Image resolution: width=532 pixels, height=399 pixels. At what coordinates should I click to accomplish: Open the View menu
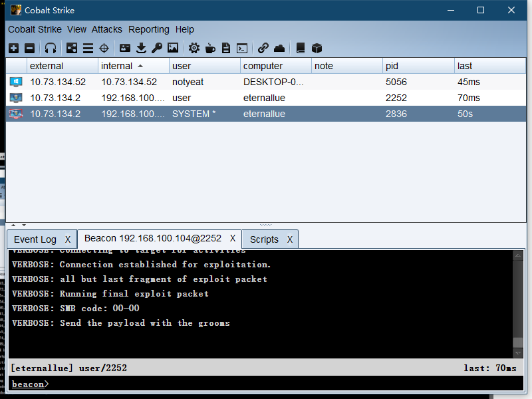coord(76,29)
